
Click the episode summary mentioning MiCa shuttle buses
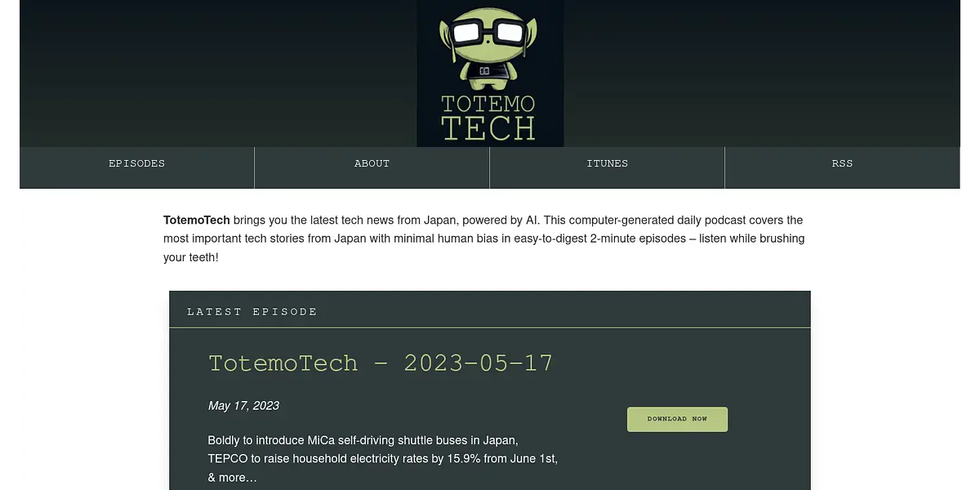pyautogui.click(x=363, y=441)
